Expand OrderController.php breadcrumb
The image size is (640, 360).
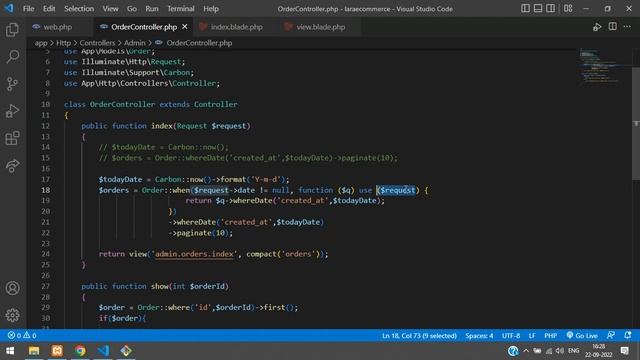[199, 43]
